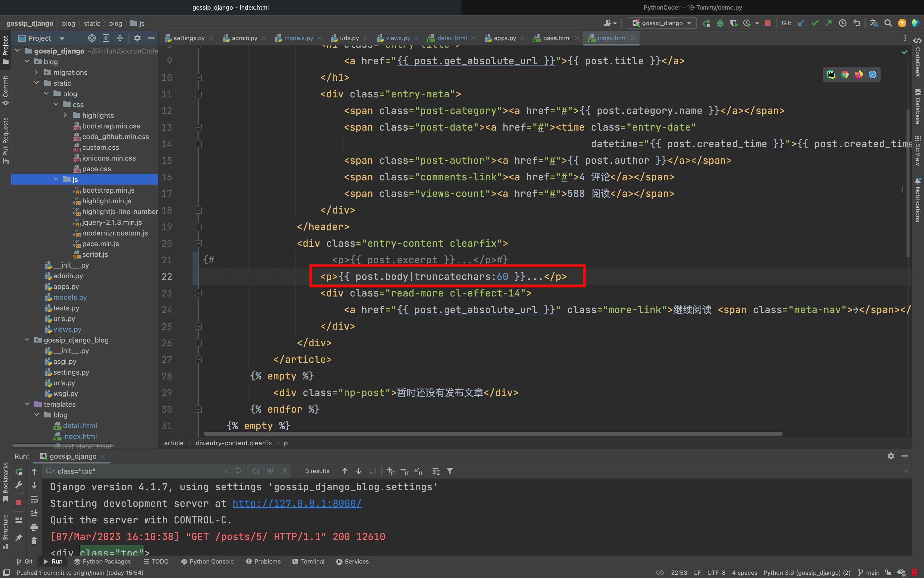The height and width of the screenshot is (578, 924).
Task: Click Python 3.9 interpreter in status bar
Action: click(x=807, y=573)
